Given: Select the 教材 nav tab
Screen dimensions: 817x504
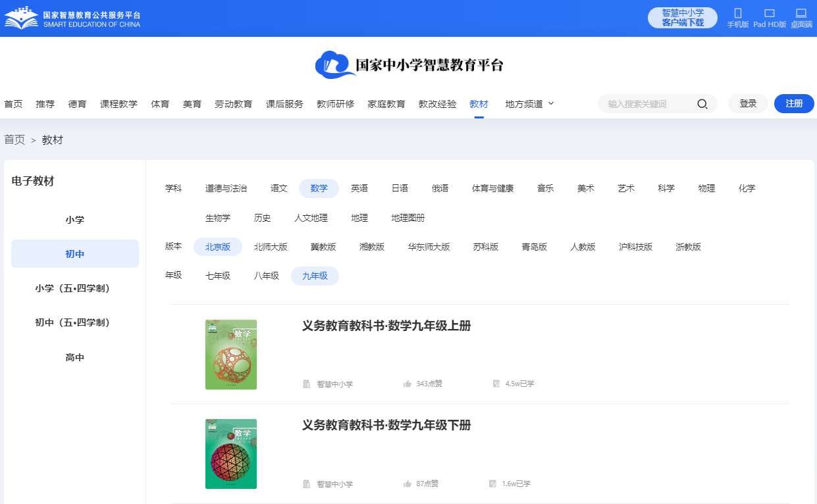Looking at the screenshot, I should click(479, 104).
